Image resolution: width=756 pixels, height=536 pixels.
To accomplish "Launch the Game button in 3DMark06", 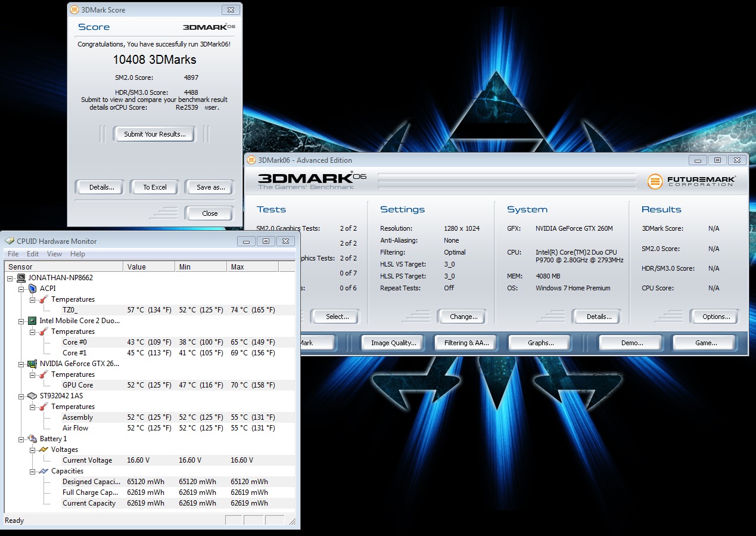I will tap(706, 343).
